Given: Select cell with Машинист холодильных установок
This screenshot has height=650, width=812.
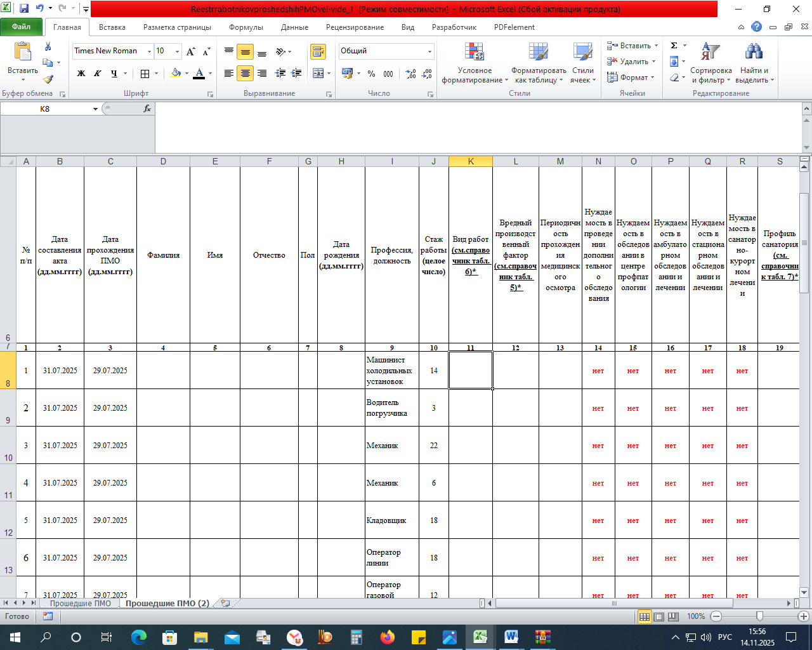Looking at the screenshot, I should pos(391,371).
